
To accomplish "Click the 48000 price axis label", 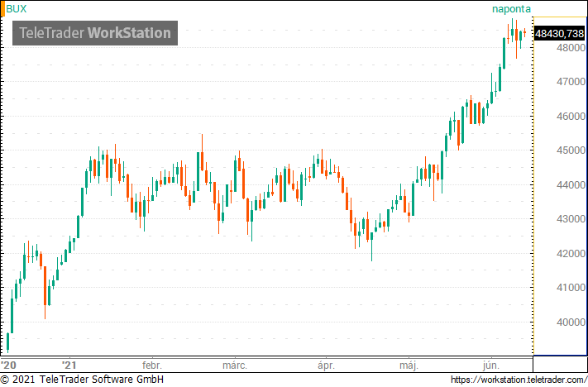I will (571, 48).
